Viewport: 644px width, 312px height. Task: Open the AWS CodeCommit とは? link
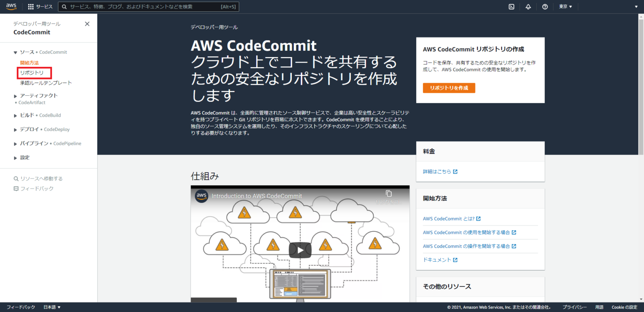click(x=449, y=218)
